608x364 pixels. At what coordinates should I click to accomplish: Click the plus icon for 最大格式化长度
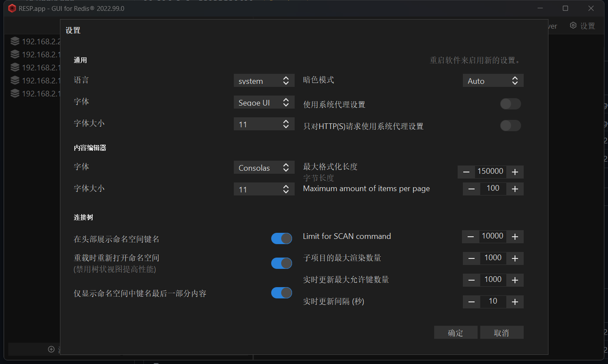point(515,172)
